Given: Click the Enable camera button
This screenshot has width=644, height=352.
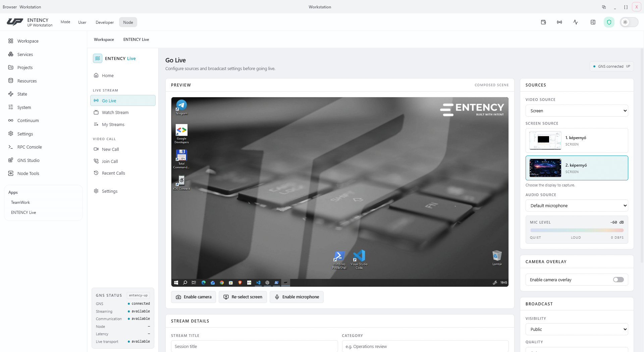Looking at the screenshot, I should [x=194, y=297].
